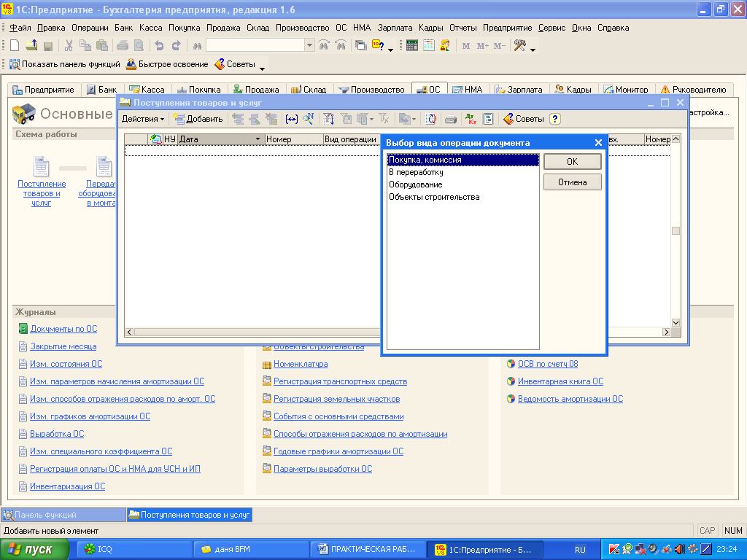Click the Copy icon in main toolbar
The image size is (747, 560).
[x=85, y=46]
